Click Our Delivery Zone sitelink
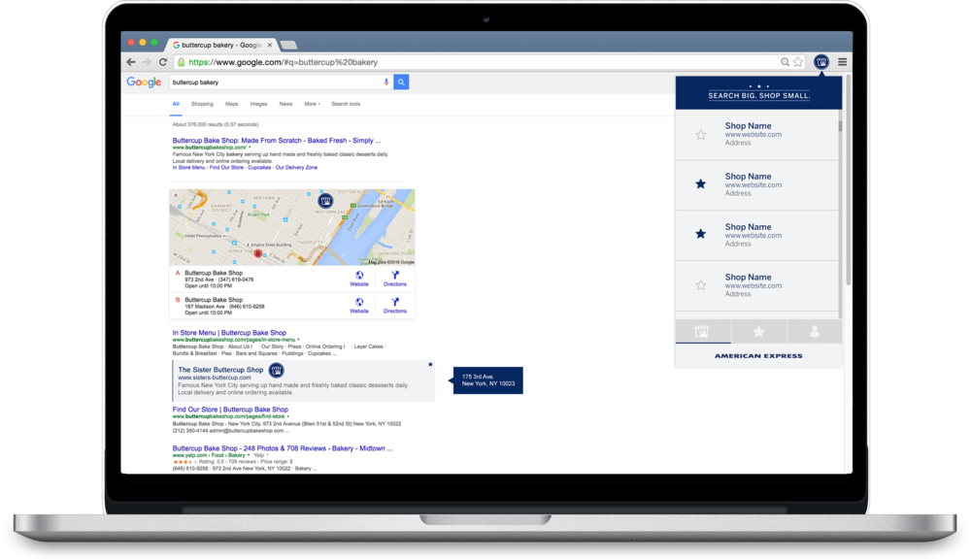 click(x=296, y=168)
